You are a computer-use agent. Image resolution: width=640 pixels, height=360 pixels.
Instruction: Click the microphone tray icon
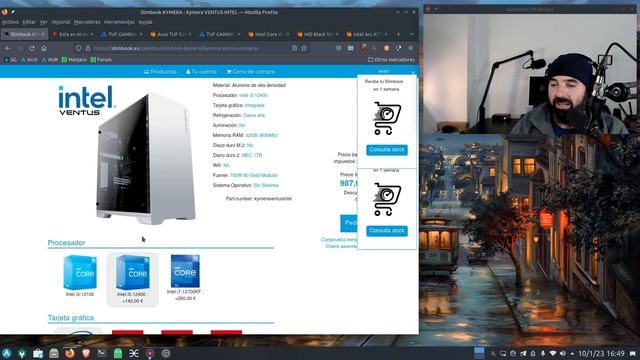tap(543, 353)
